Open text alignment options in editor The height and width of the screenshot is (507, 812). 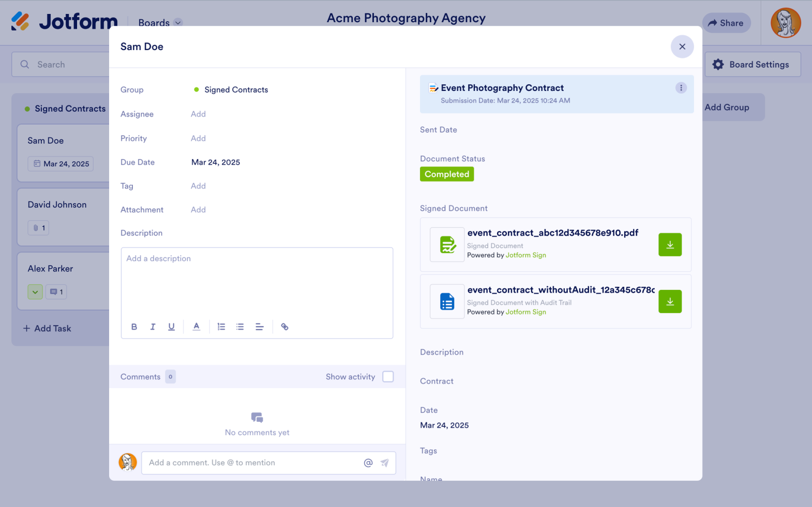[260, 327]
